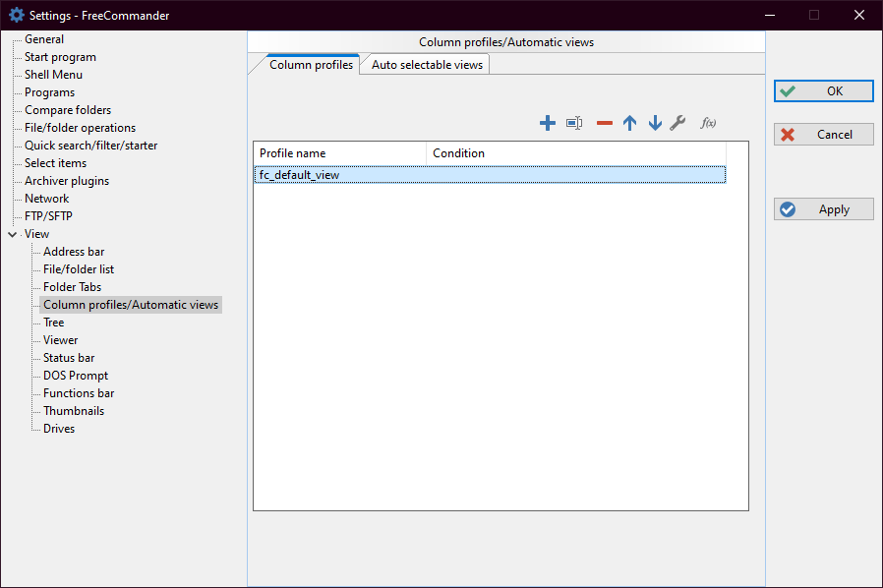Click the Condition column header

coord(575,153)
